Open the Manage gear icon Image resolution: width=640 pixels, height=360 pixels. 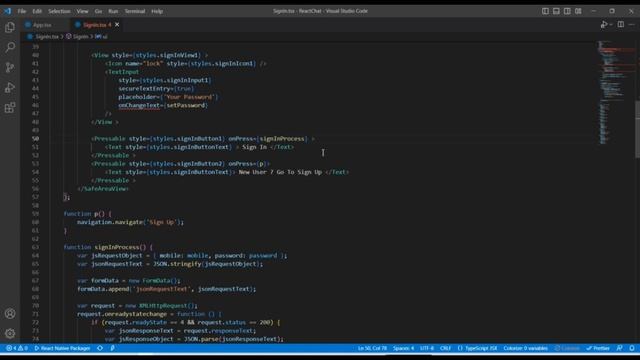pyautogui.click(x=10, y=333)
